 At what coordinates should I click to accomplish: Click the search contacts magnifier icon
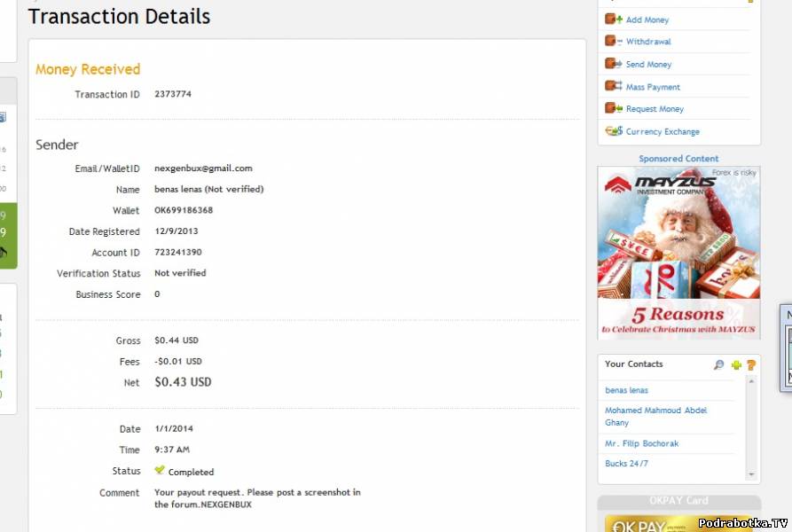(718, 365)
